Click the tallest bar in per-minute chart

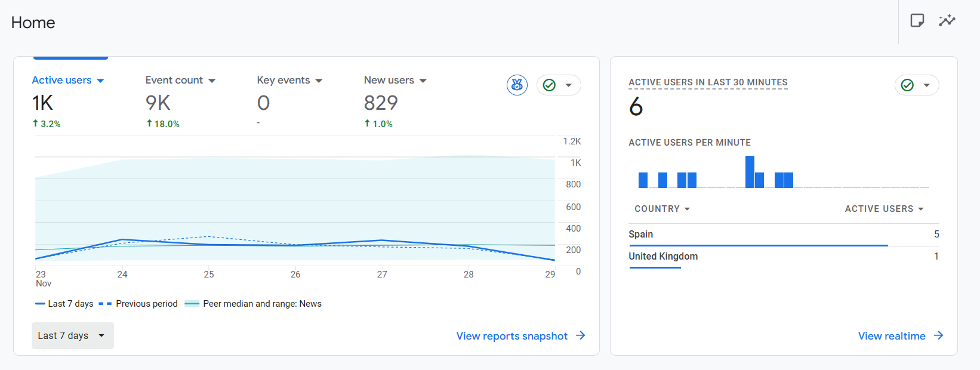coord(750,172)
